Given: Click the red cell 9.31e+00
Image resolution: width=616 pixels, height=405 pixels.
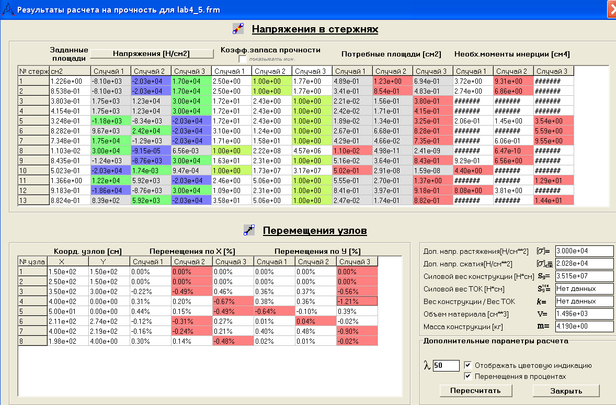Looking at the screenshot, I should click(513, 81).
